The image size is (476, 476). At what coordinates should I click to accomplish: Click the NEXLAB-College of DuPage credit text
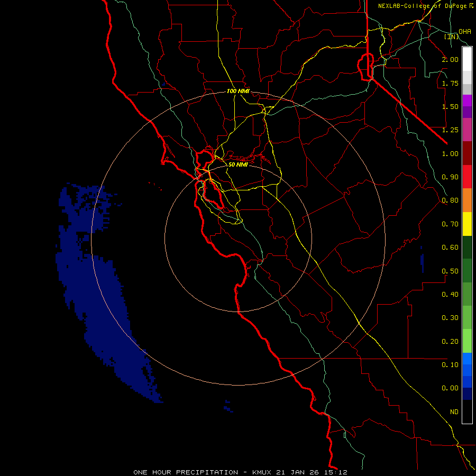(425, 6)
